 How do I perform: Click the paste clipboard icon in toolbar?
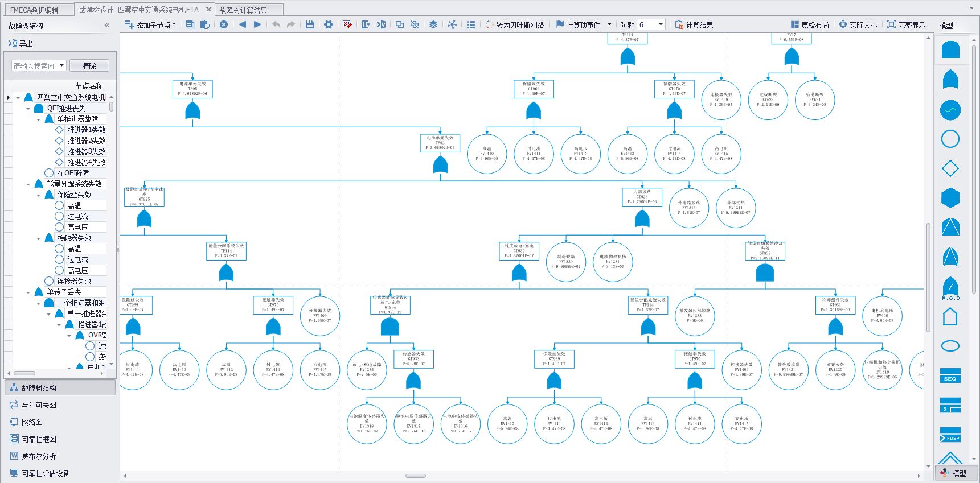tap(205, 24)
